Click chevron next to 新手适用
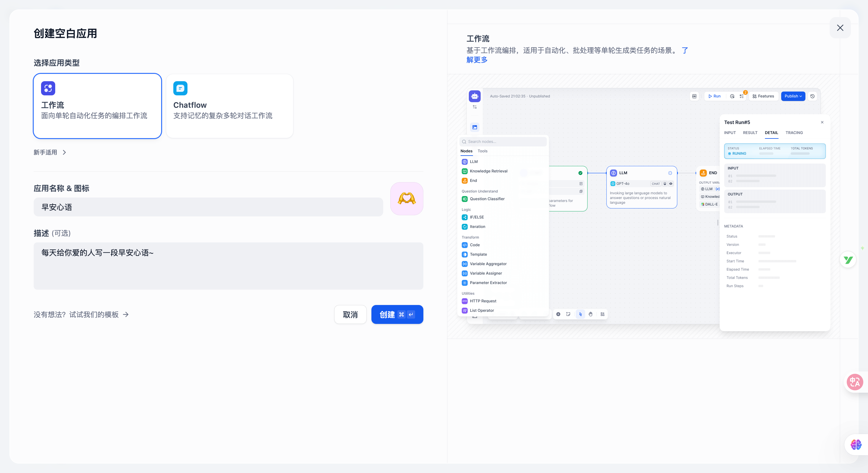This screenshot has width=868, height=473. pos(64,152)
